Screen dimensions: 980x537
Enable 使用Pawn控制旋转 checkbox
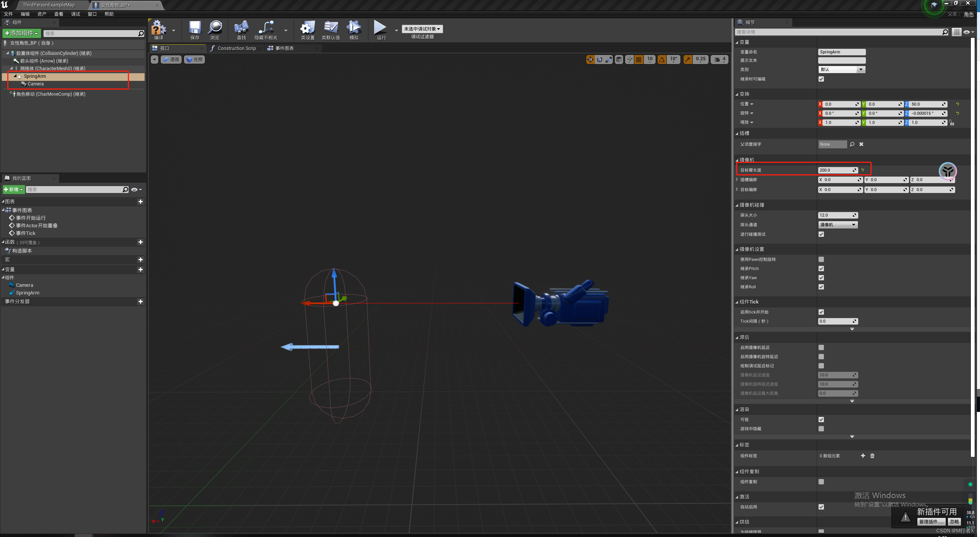[x=821, y=259]
